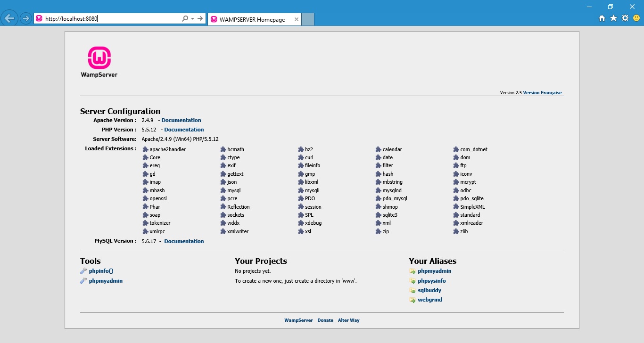644x343 pixels.
Task: Click the site favicon in address bar
Action: pyautogui.click(x=39, y=18)
